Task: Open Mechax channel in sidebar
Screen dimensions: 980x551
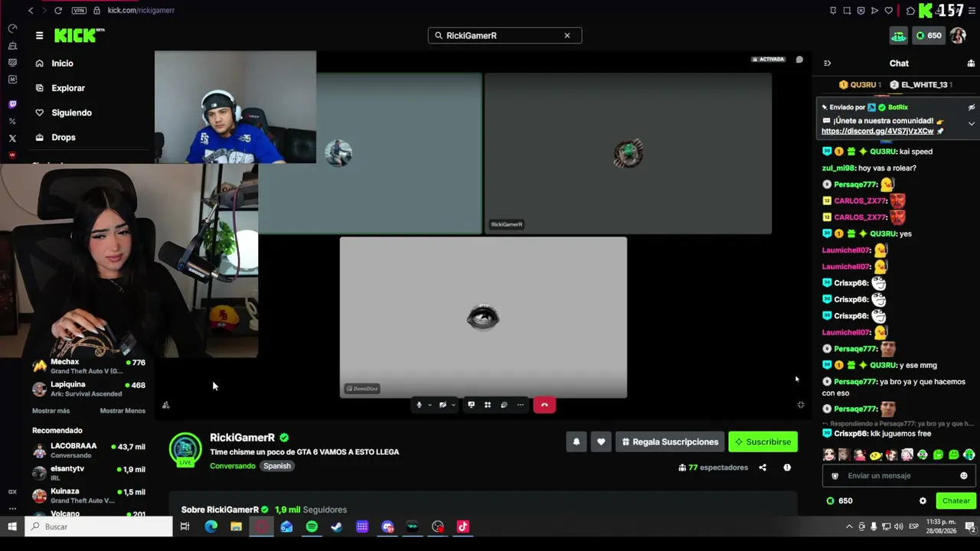Action: coord(89,366)
